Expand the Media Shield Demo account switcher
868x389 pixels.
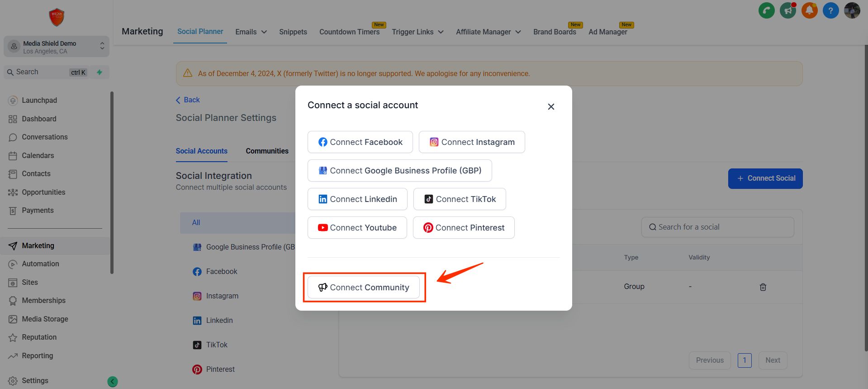point(57,47)
